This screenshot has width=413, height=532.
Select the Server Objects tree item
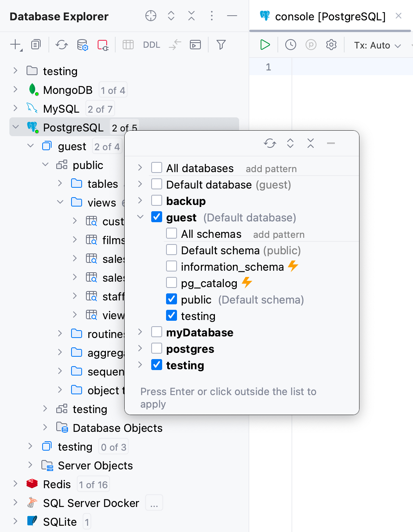pyautogui.click(x=95, y=465)
